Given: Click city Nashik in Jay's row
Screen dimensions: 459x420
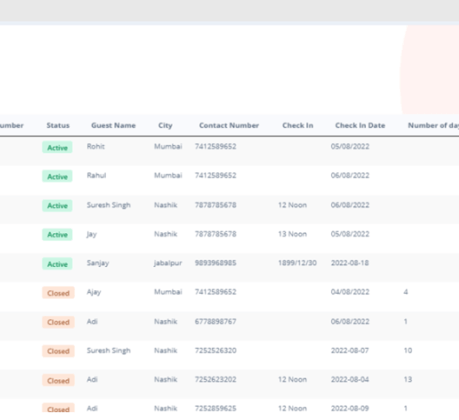Looking at the screenshot, I should (x=166, y=234).
